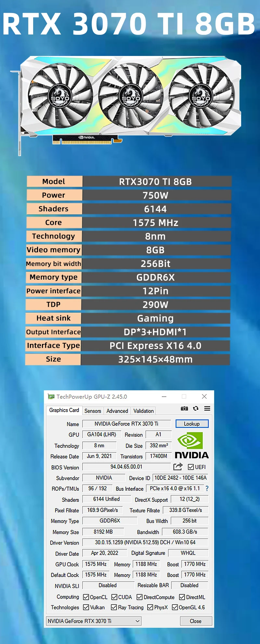Toggle the UEFI checkbox

(191, 467)
